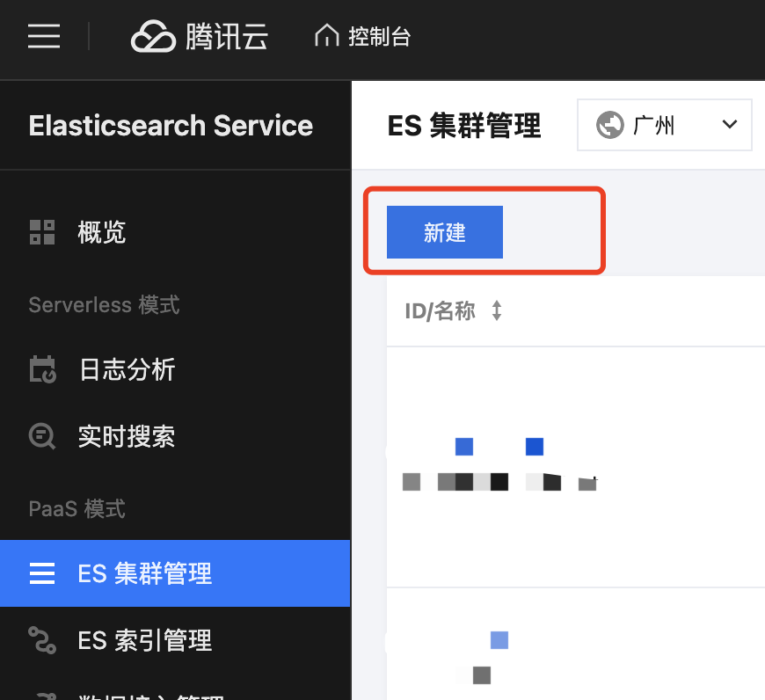This screenshot has height=700, width=765.
Task: Click the 实时搜索 magnifier icon
Action: pyautogui.click(x=42, y=435)
